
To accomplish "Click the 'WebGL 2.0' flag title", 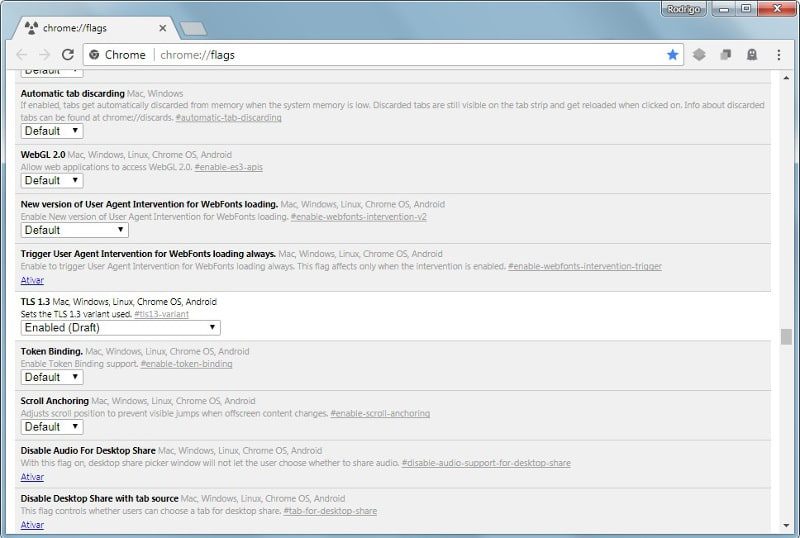I will tap(43, 155).
